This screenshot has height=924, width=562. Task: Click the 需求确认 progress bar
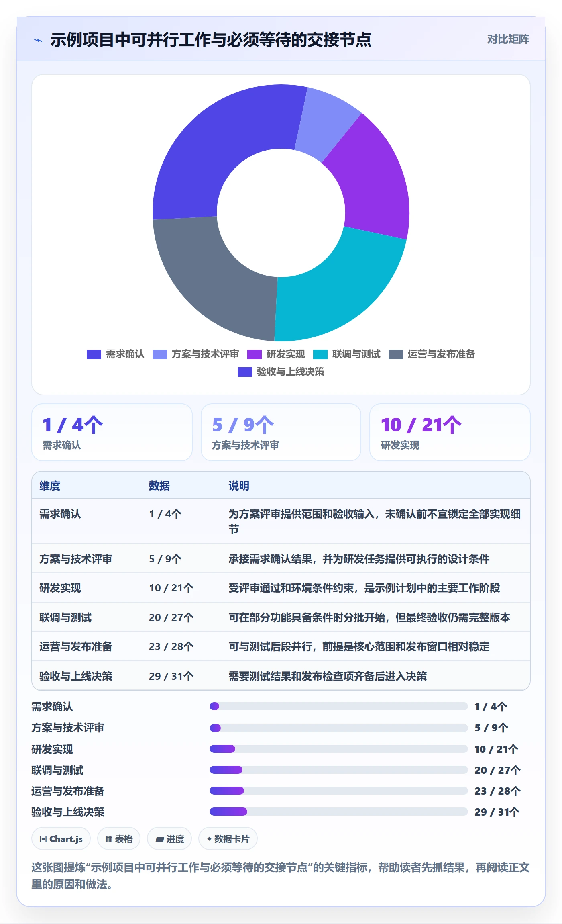[339, 706]
